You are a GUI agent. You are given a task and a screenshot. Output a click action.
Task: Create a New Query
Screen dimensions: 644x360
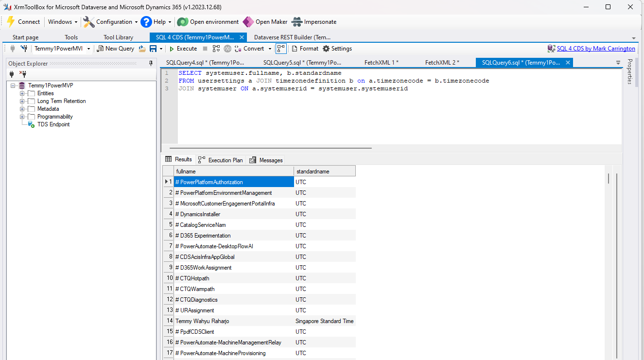tap(116, 49)
